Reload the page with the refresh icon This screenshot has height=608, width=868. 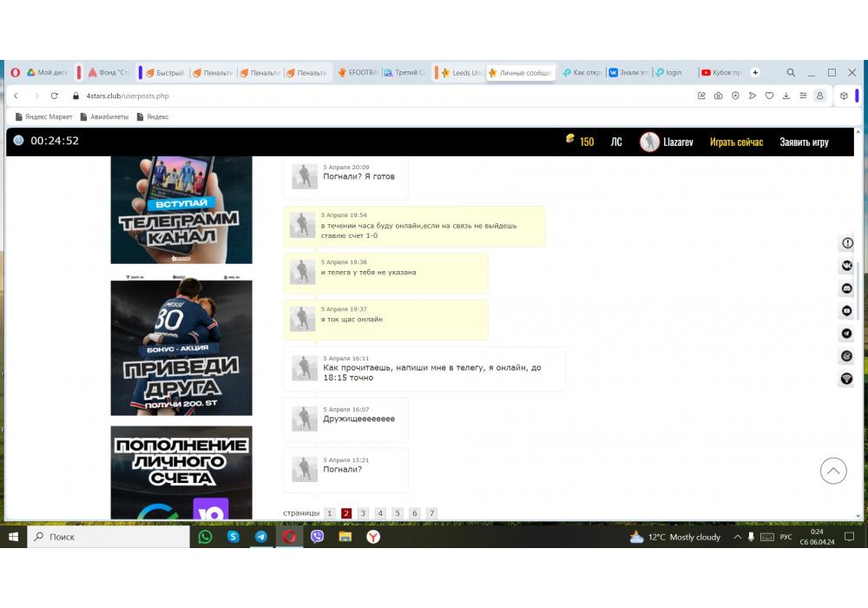[x=55, y=96]
